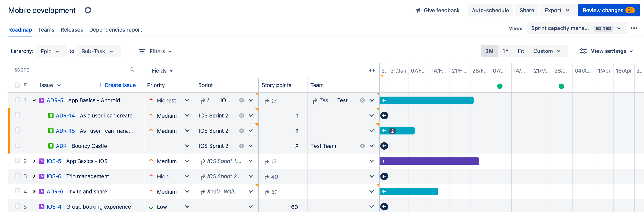644x212 pixels.
Task: Click the megaphone Give feedback icon
Action: click(419, 10)
